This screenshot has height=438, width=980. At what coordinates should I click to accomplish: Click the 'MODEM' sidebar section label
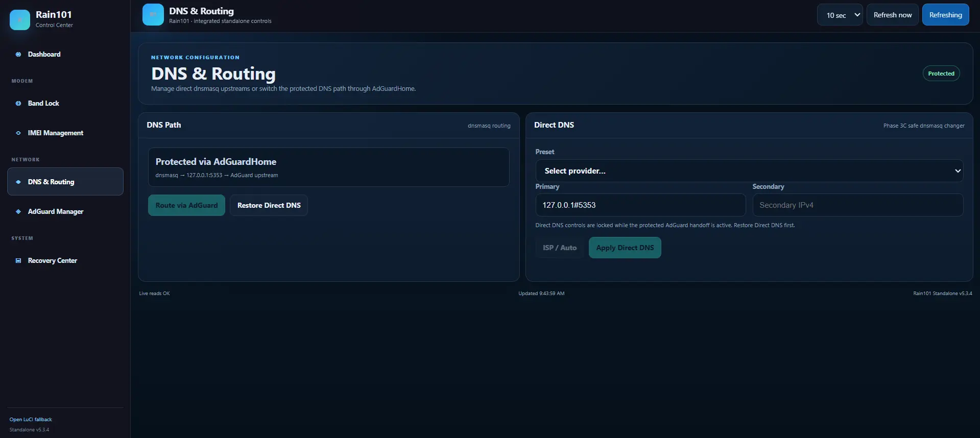[x=22, y=81]
